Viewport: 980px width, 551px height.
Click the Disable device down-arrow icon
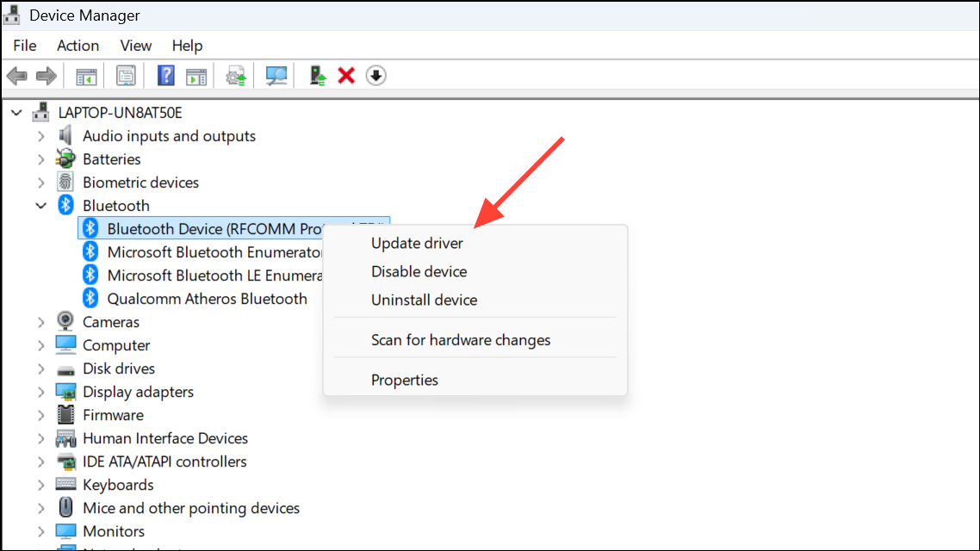[375, 76]
